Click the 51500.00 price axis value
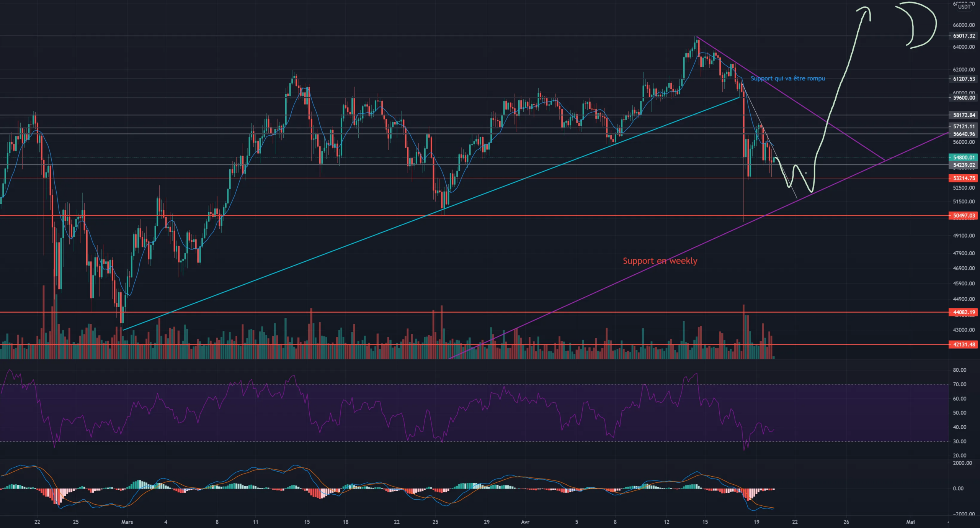 pos(964,202)
